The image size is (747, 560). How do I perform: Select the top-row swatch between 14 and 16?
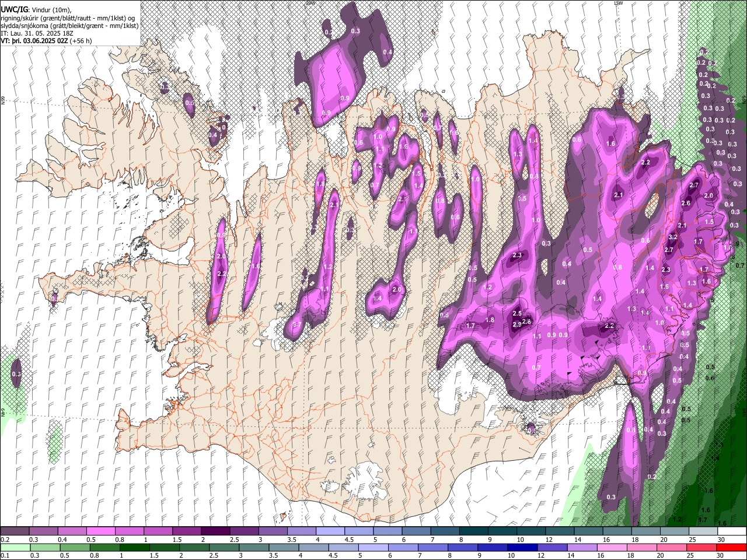(589, 531)
